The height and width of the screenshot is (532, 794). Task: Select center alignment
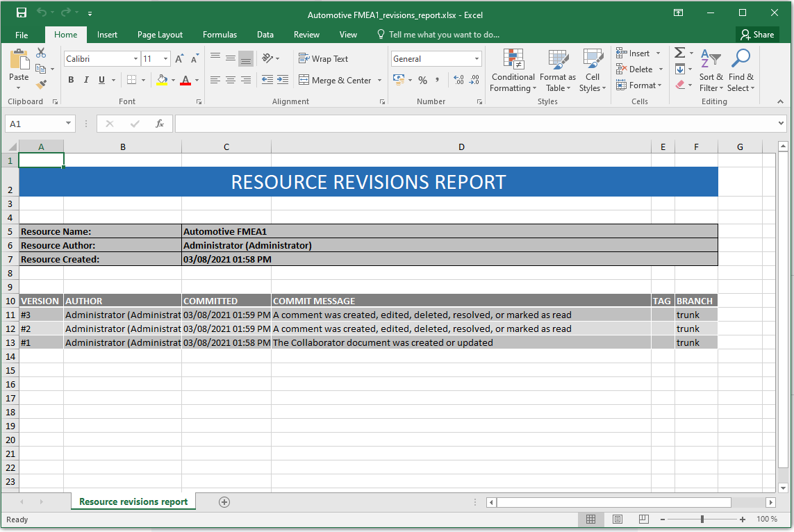pos(230,79)
